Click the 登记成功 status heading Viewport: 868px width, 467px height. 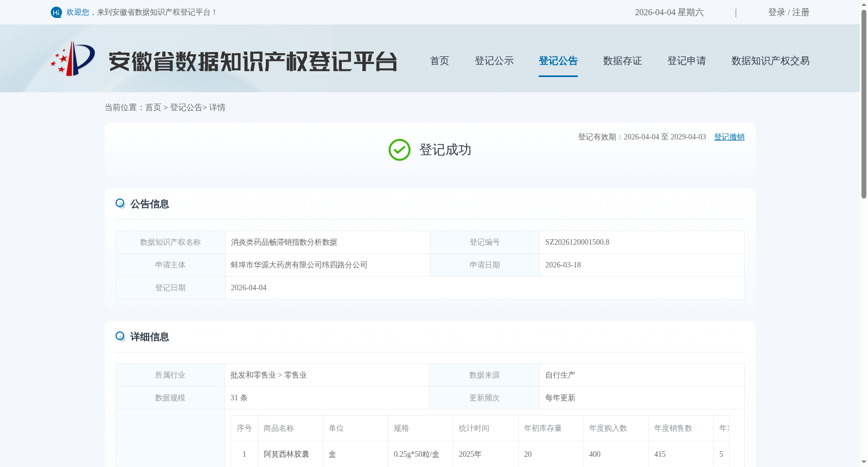point(445,150)
